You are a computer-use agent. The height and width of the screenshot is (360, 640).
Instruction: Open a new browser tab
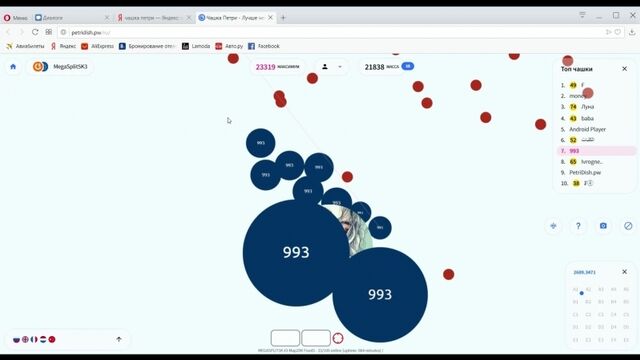pyautogui.click(x=283, y=18)
